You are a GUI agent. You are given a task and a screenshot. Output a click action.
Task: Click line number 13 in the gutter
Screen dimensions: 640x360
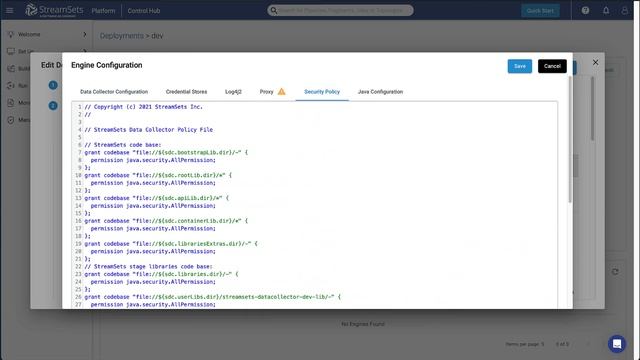click(x=78, y=198)
